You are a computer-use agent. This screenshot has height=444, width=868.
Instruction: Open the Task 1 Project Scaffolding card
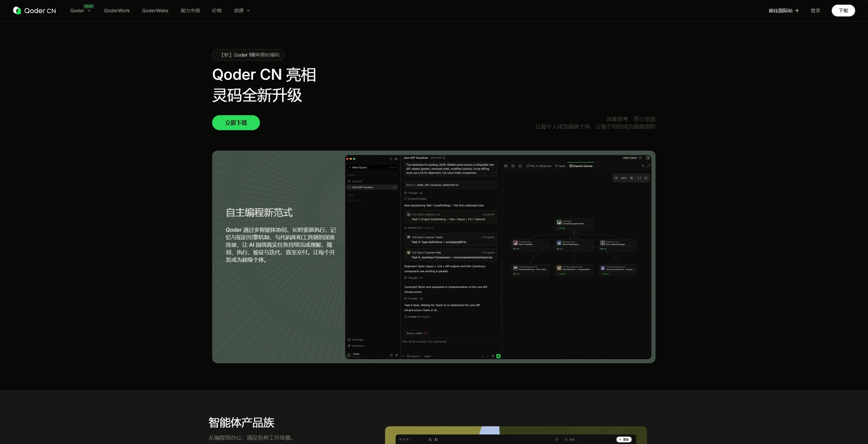451,217
